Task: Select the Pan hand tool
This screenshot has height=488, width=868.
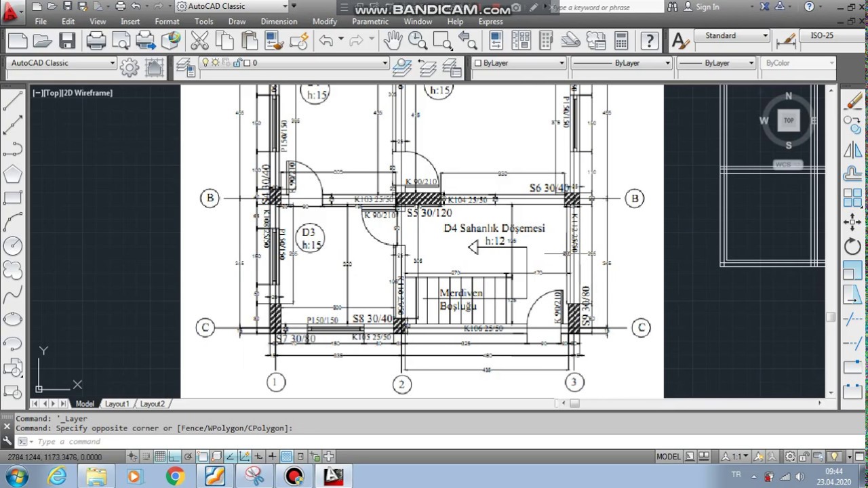Action: [393, 41]
